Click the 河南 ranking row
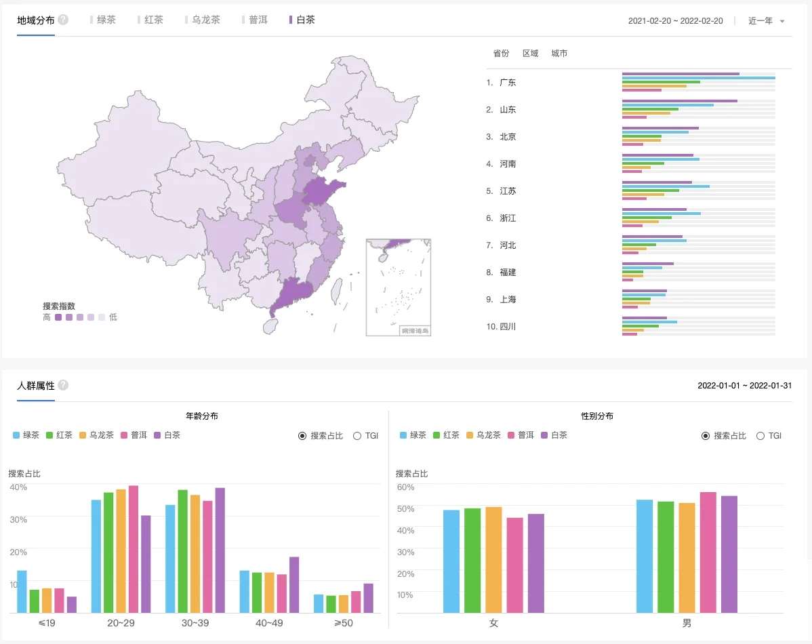 pyautogui.click(x=631, y=164)
